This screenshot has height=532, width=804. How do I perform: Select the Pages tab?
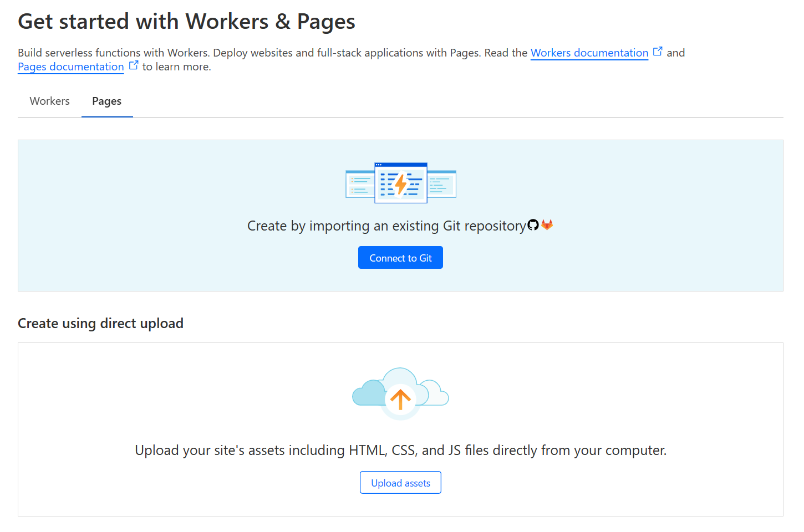point(107,101)
